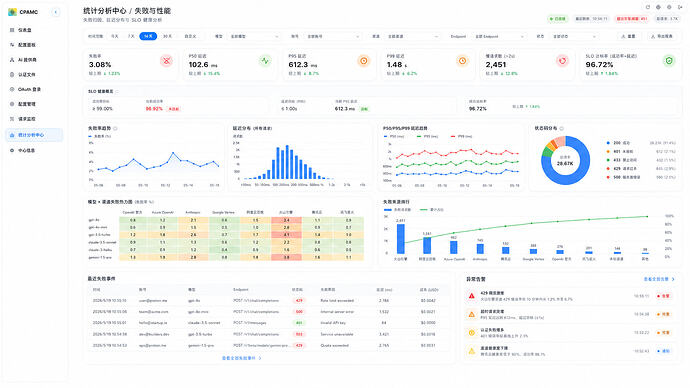Open the Endpoint filter dropdown
Image resolution: width=690 pixels, height=388 pixels.
pyautogui.click(x=499, y=37)
